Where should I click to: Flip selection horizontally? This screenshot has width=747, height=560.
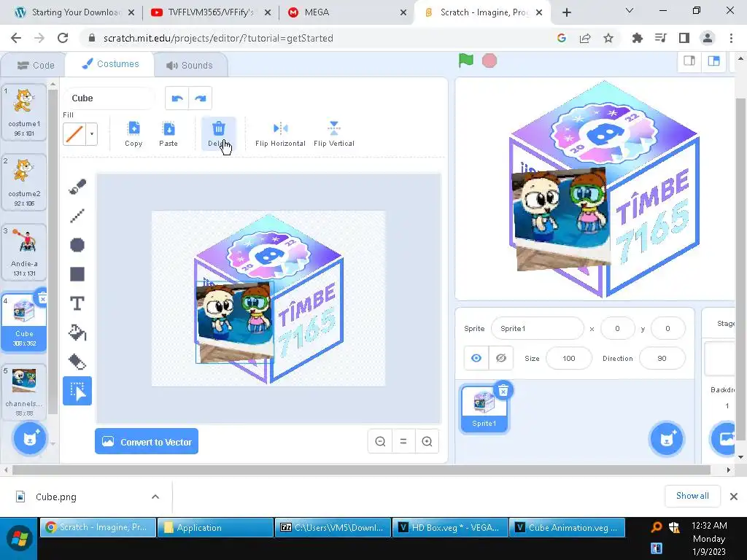[280, 134]
